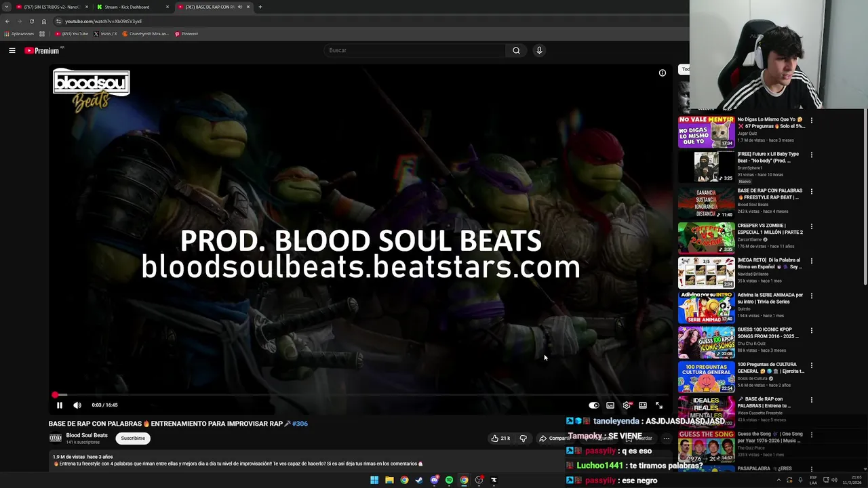
Task: Open the Windows Start menu
Action: click(x=374, y=480)
